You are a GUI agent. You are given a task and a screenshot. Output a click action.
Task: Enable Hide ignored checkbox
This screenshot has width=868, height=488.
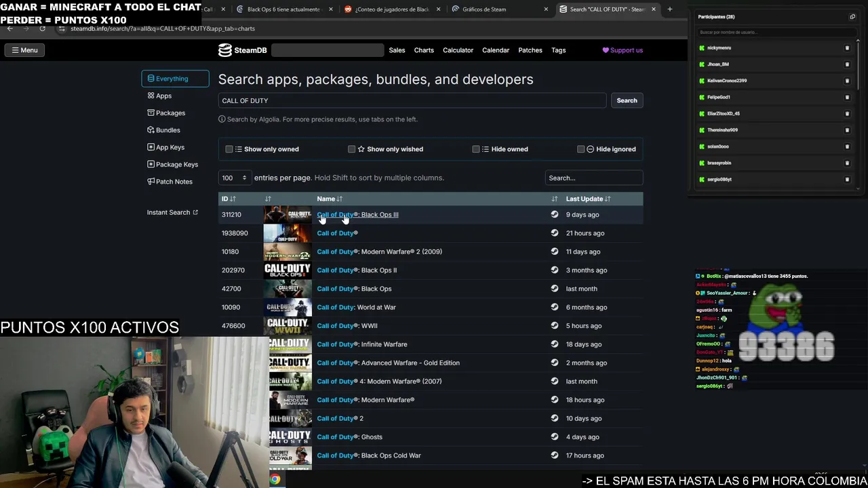(581, 149)
